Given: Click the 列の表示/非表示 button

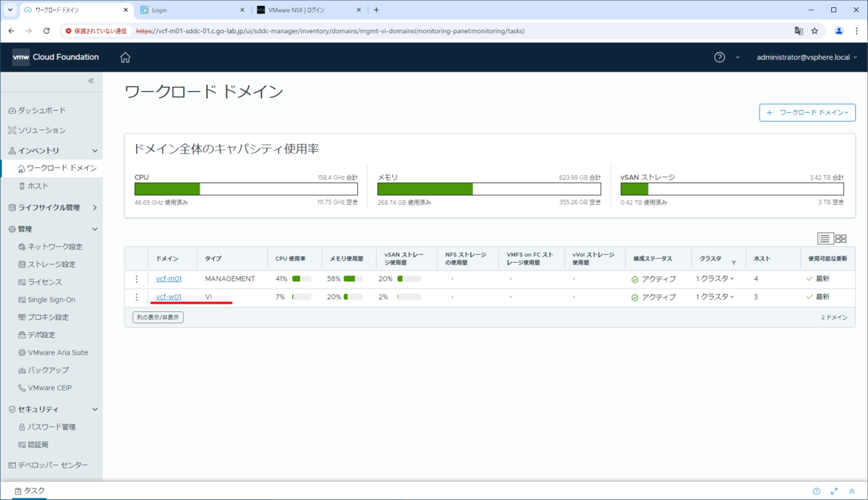Looking at the screenshot, I should point(158,317).
